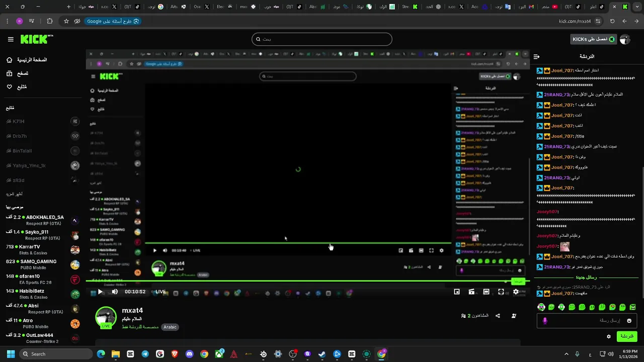This screenshot has height=362, width=644.
Task: Mute the stream volume
Action: [x=115, y=292]
